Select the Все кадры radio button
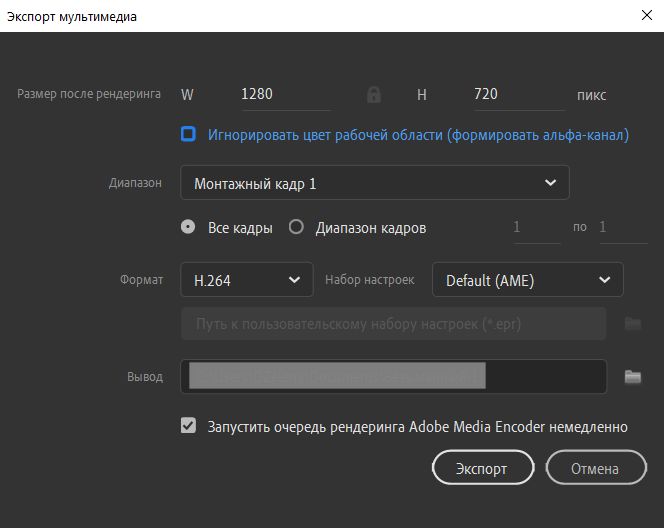 pos(188,227)
